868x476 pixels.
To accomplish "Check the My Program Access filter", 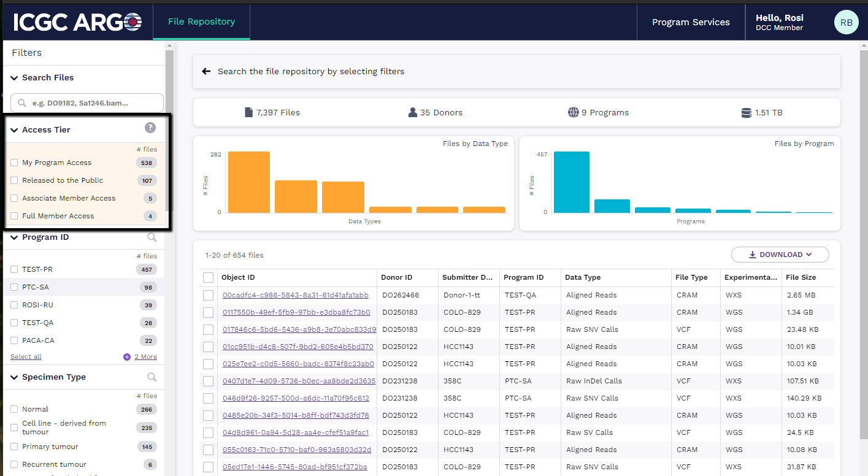I will pyautogui.click(x=14, y=163).
